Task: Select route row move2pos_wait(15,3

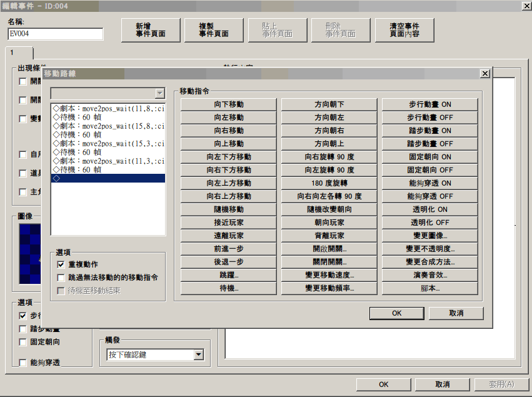Action: [108, 144]
